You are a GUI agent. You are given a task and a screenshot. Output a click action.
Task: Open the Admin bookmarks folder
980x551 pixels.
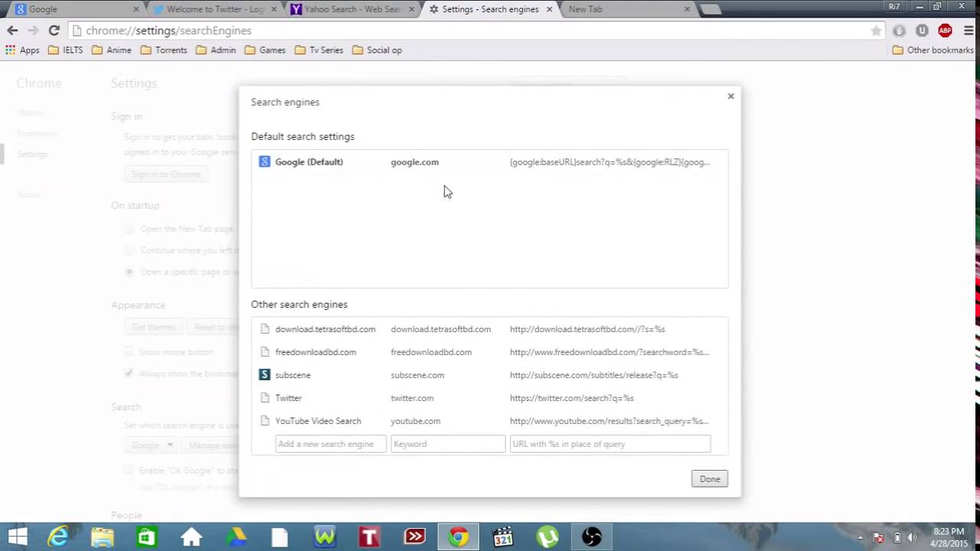tap(216, 50)
